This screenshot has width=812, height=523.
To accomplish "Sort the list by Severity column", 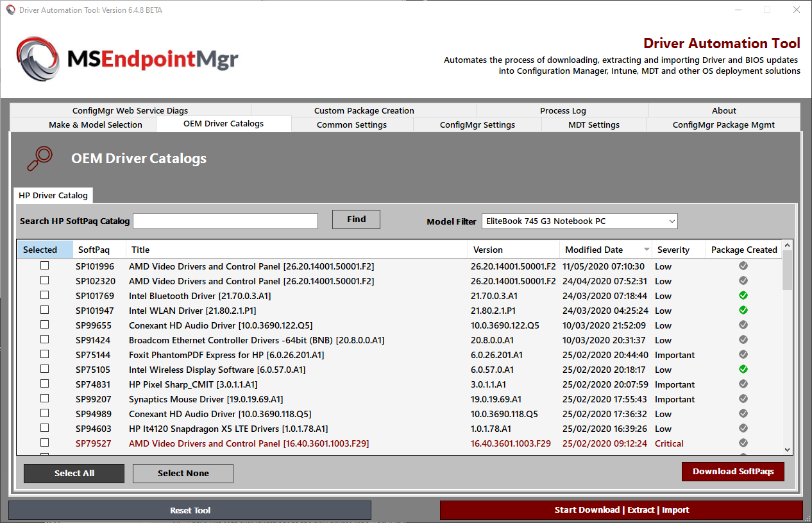I will click(679, 250).
